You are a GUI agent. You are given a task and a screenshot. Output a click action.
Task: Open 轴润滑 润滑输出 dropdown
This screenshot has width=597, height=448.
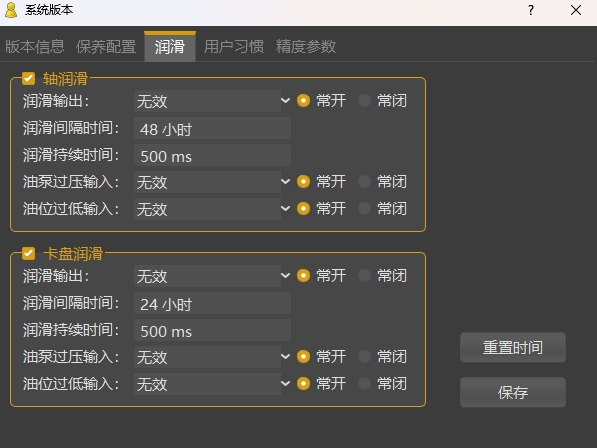point(212,101)
